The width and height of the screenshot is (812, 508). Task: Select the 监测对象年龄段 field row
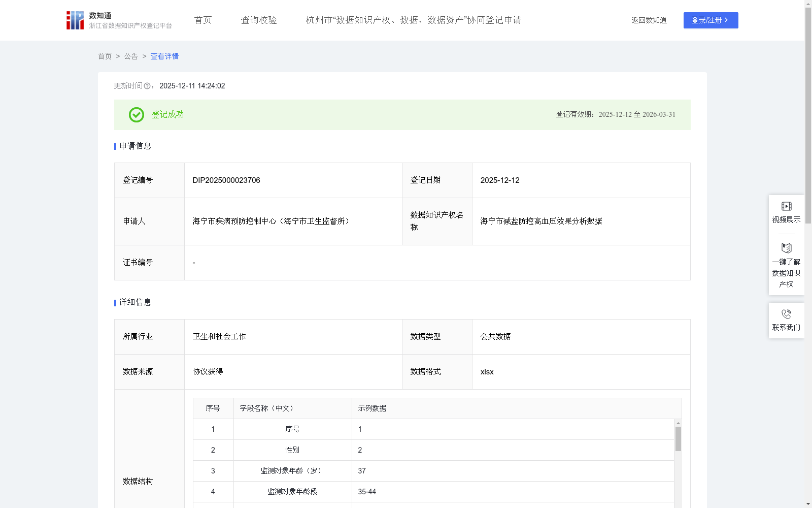coord(433,492)
